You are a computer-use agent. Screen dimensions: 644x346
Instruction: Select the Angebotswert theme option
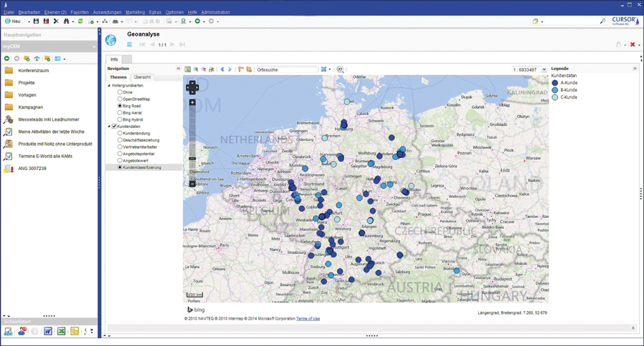click(119, 161)
